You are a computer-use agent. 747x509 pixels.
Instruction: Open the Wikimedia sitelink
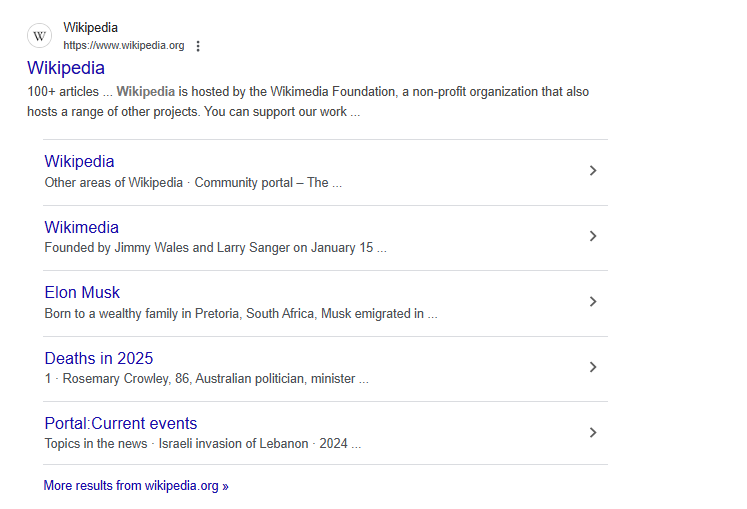coord(81,227)
